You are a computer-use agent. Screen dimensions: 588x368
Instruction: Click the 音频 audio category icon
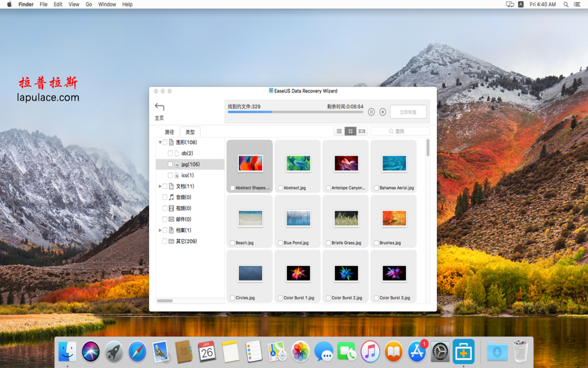pyautogui.click(x=170, y=197)
